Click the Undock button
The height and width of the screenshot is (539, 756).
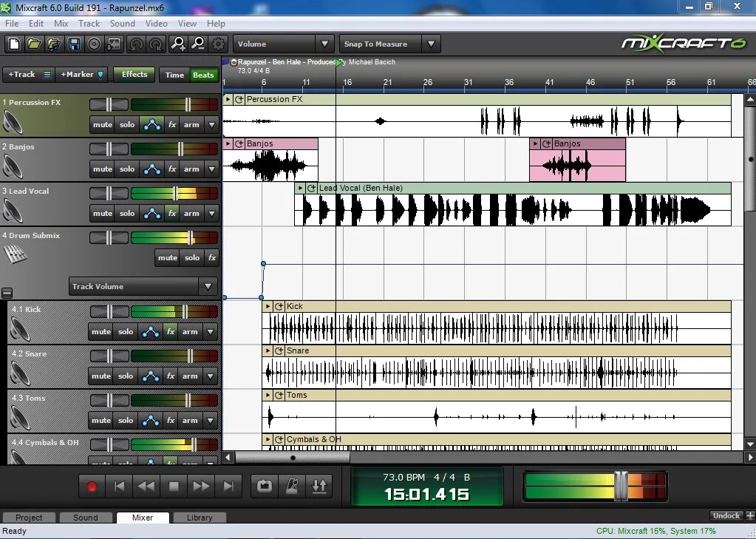726,516
